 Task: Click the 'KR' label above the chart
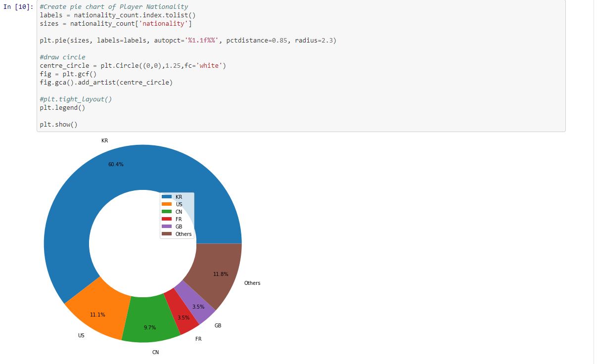tap(104, 141)
